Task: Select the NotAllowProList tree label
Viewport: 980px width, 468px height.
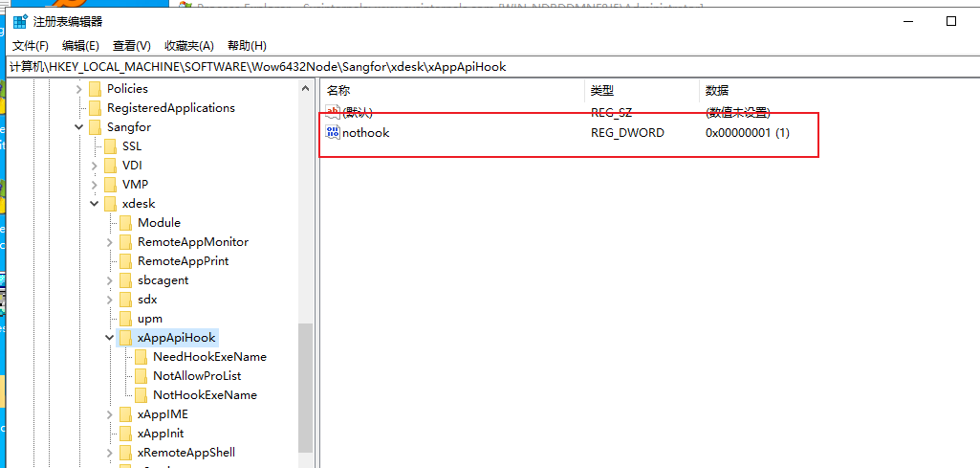Action: pyautogui.click(x=197, y=376)
